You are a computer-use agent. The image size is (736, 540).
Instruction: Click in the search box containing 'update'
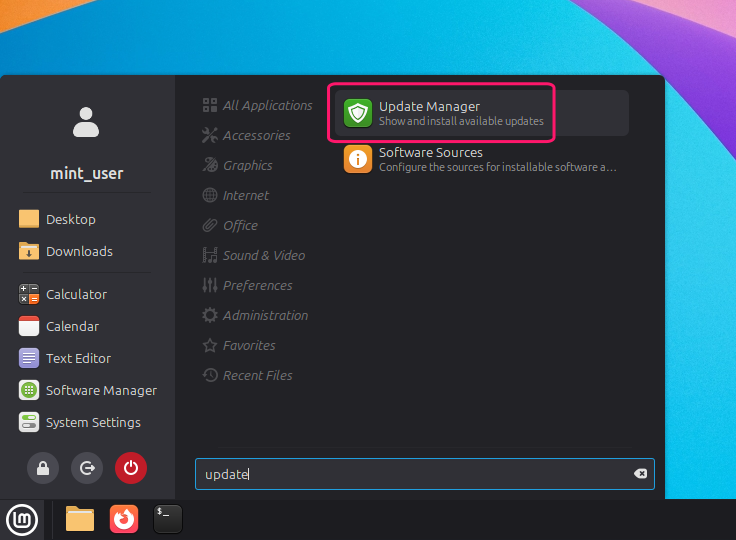tap(424, 474)
